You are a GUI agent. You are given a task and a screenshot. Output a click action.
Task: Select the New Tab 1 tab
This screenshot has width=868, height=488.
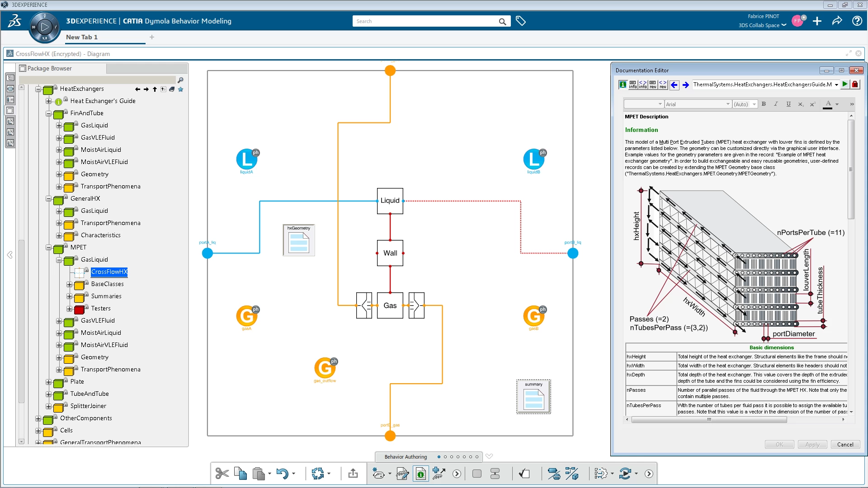click(x=82, y=37)
